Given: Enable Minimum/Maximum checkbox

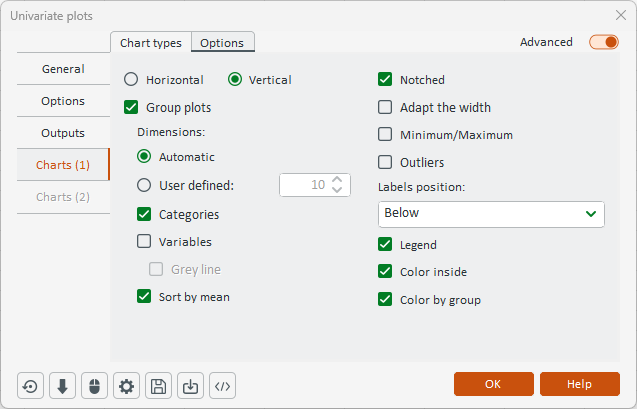Looking at the screenshot, I should tap(385, 135).
